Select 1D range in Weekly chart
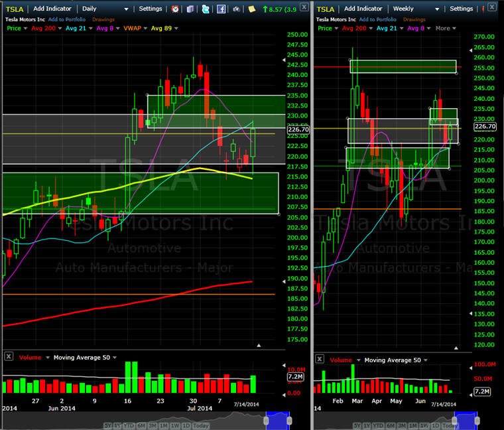 coord(435,426)
